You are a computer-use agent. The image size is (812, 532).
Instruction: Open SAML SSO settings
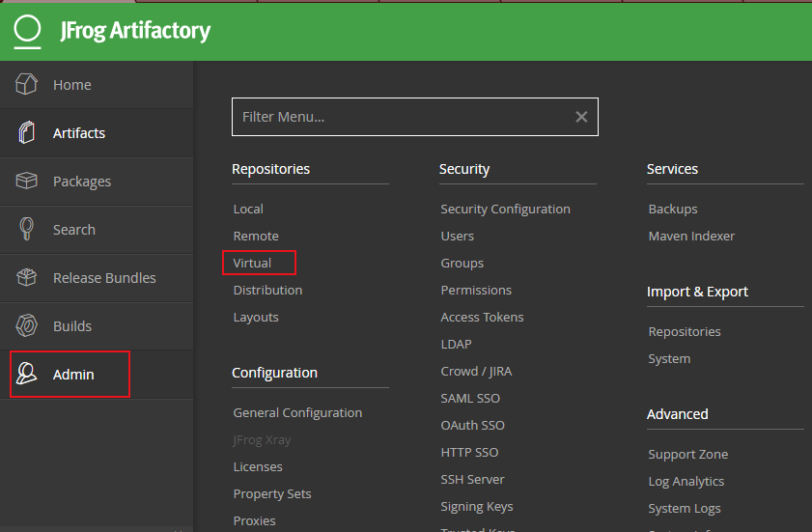click(x=470, y=398)
